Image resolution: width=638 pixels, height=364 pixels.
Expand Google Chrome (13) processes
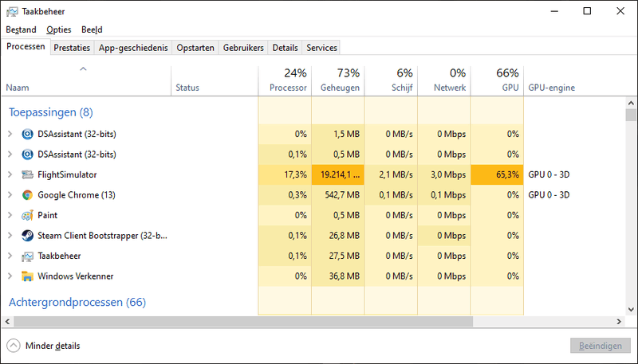[10, 194]
